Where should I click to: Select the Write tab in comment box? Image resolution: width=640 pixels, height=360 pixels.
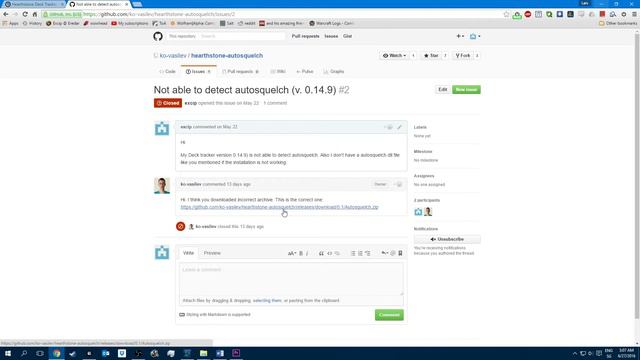(x=188, y=253)
